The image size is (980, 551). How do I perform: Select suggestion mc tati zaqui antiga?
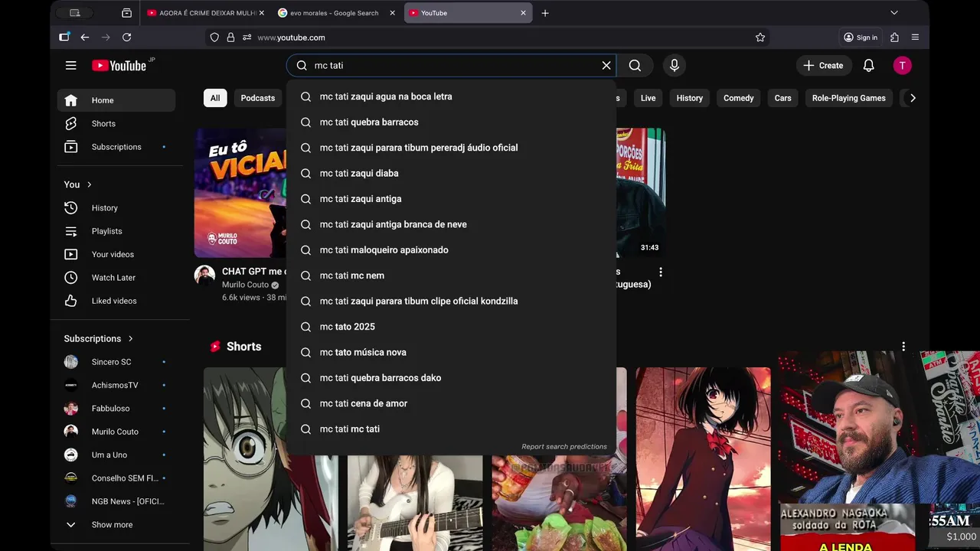coord(451,199)
